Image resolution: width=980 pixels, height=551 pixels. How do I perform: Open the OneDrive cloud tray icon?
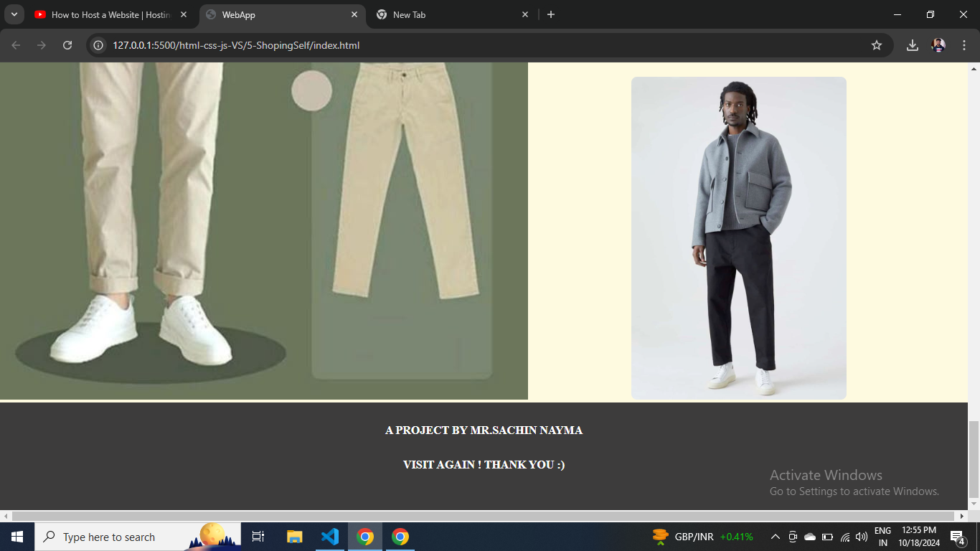point(810,537)
